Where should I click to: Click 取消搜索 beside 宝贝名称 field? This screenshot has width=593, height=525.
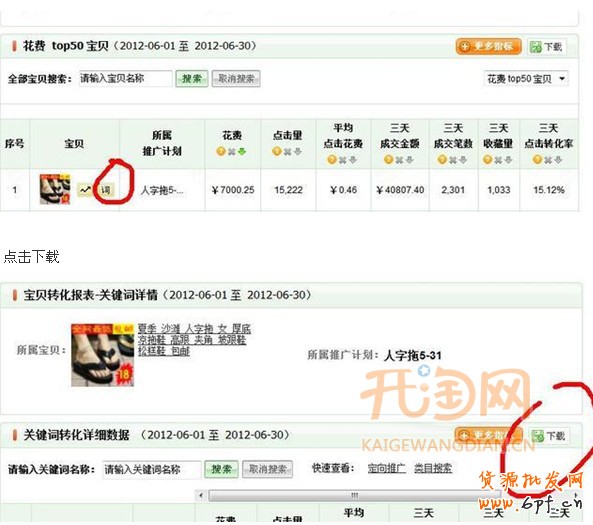(x=236, y=79)
